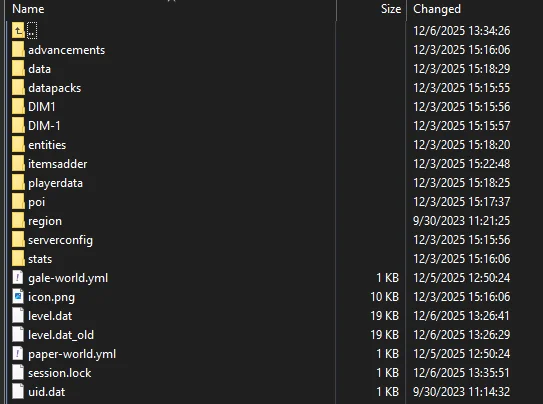Select the DIM-1 folder name
The width and height of the screenshot is (543, 404).
point(44,126)
